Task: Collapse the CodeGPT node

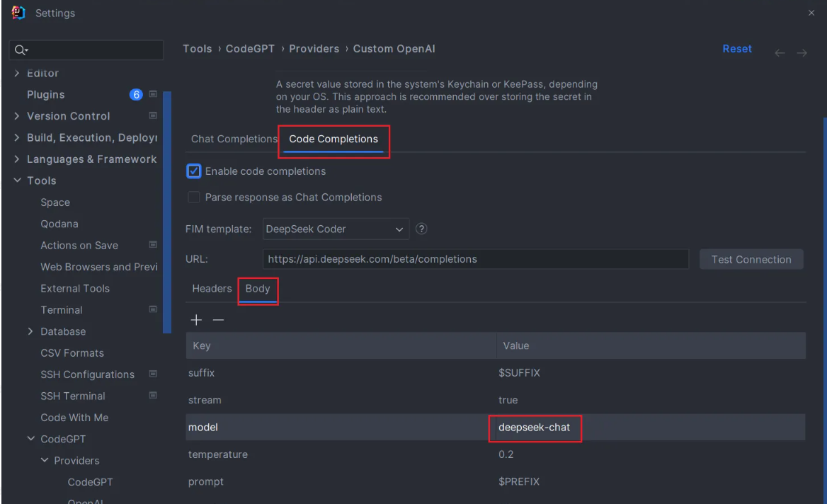Action: click(x=30, y=439)
